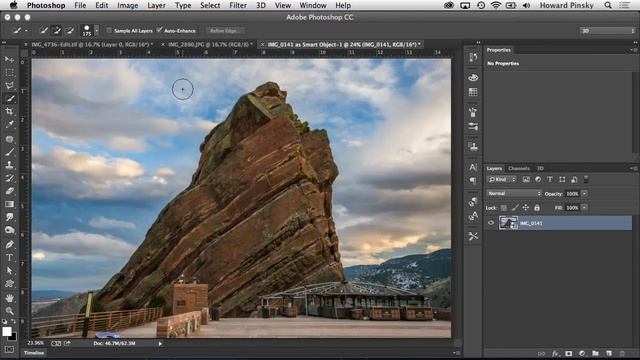Enable Sample All Layers checkbox
The image size is (640, 360).
(x=109, y=30)
